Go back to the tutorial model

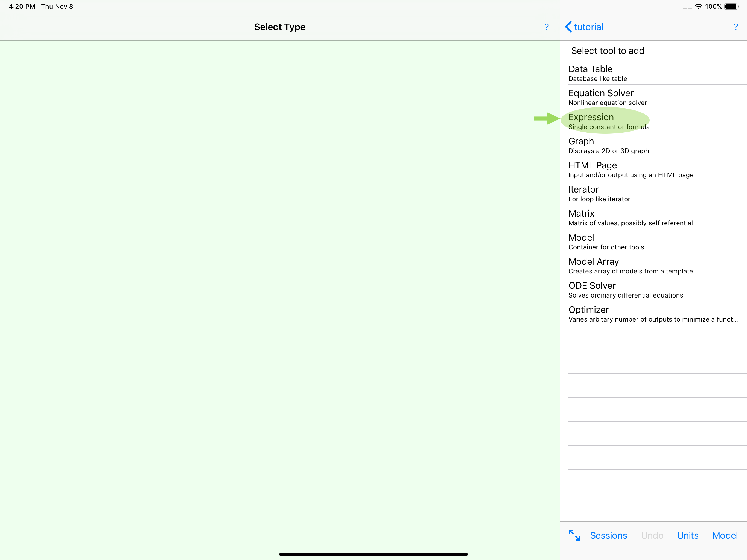pos(584,27)
